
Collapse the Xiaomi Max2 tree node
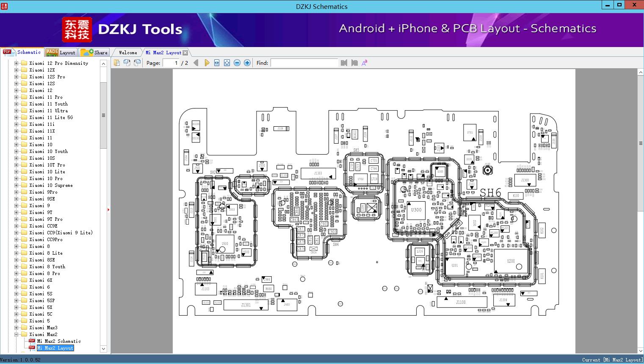(16, 334)
